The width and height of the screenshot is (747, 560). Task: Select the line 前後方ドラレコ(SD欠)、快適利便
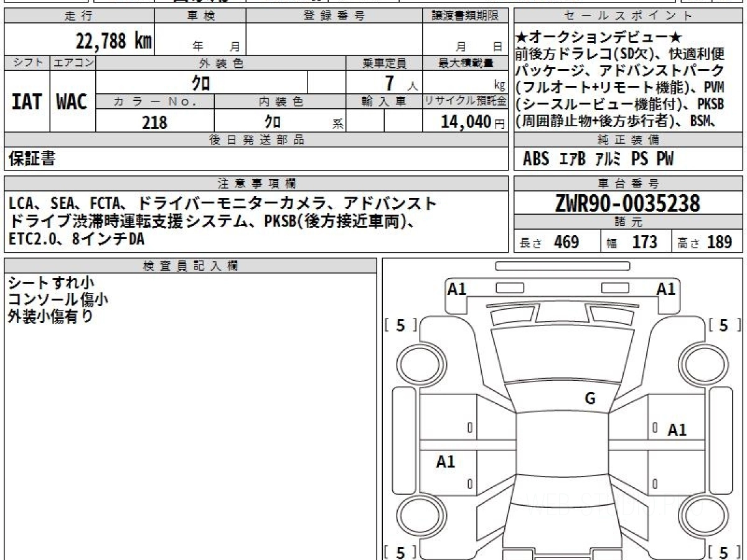click(x=620, y=54)
